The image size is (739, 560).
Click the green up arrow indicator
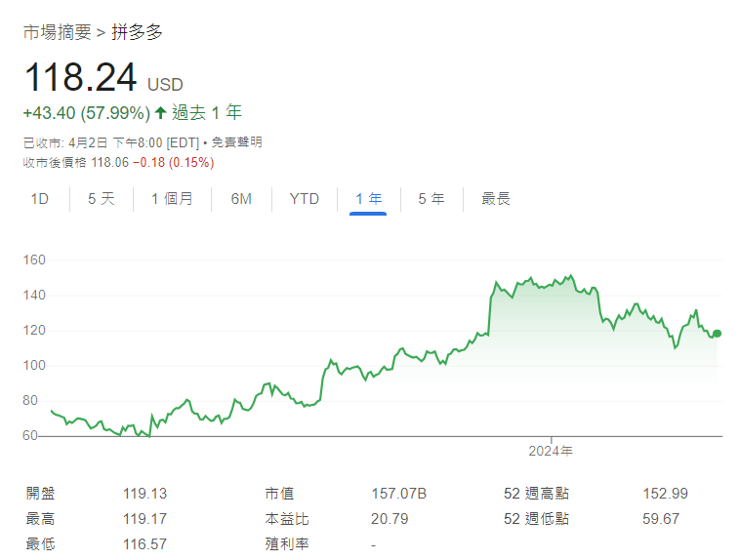pos(161,112)
